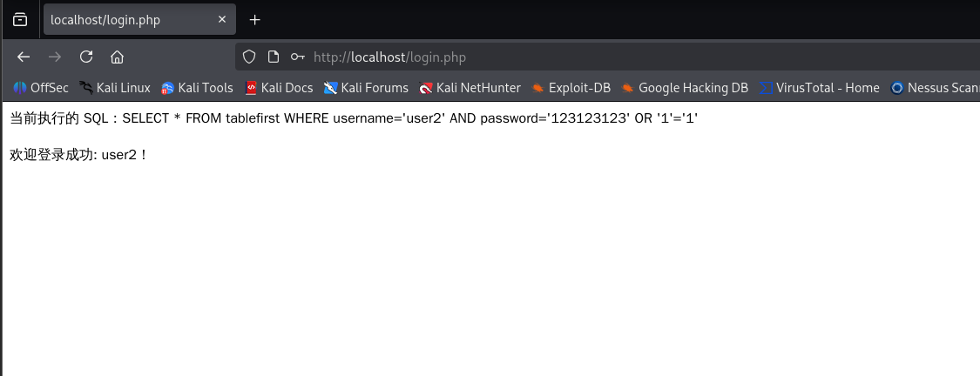Go back to the previous page

pos(24,57)
